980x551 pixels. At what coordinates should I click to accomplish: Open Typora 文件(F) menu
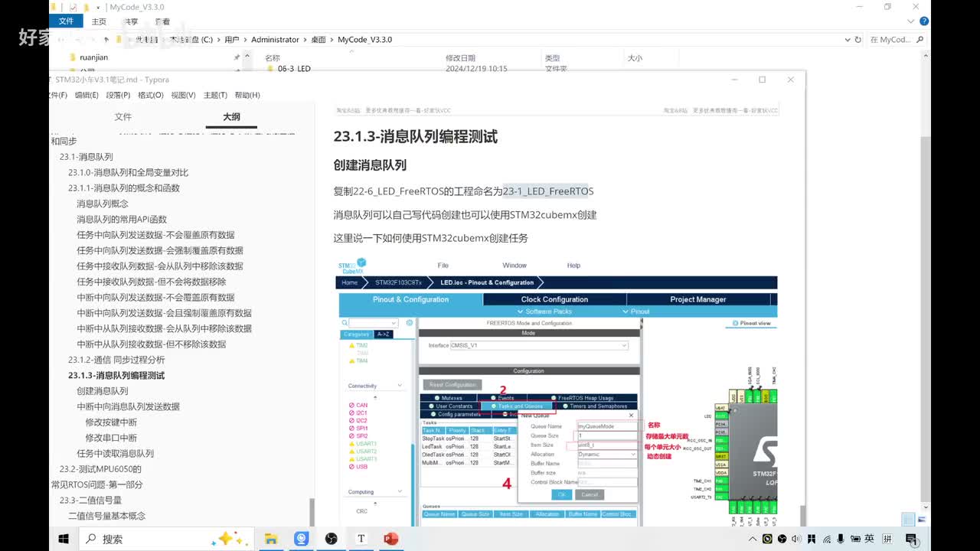[x=57, y=95]
